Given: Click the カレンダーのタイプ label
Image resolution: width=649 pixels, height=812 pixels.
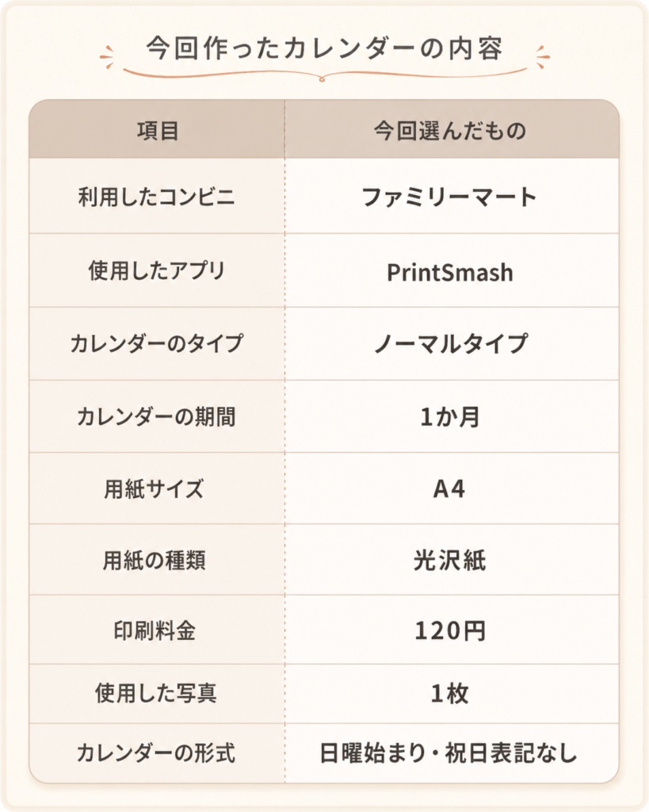Looking at the screenshot, I should click(157, 344).
